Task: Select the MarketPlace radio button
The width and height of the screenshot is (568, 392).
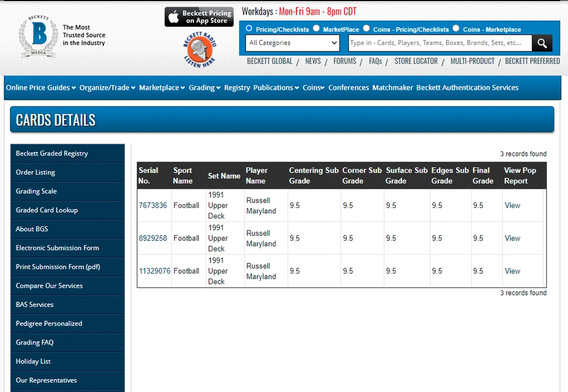Action: [x=316, y=28]
